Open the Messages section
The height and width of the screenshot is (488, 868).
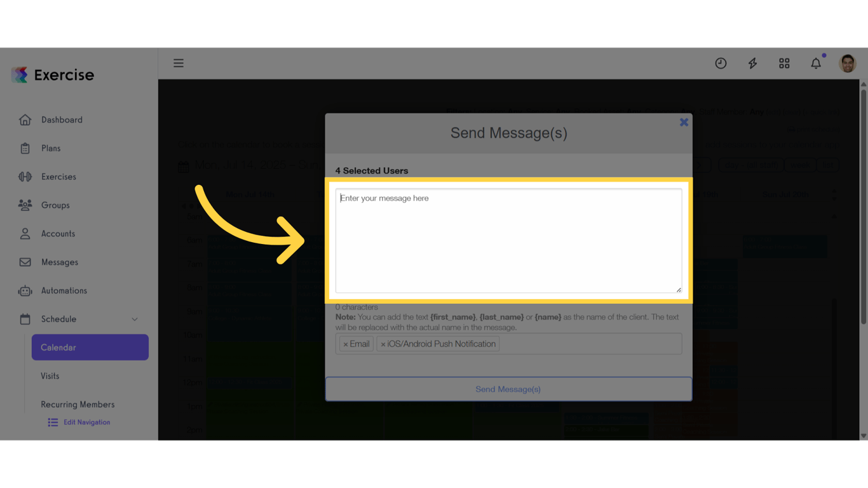60,262
